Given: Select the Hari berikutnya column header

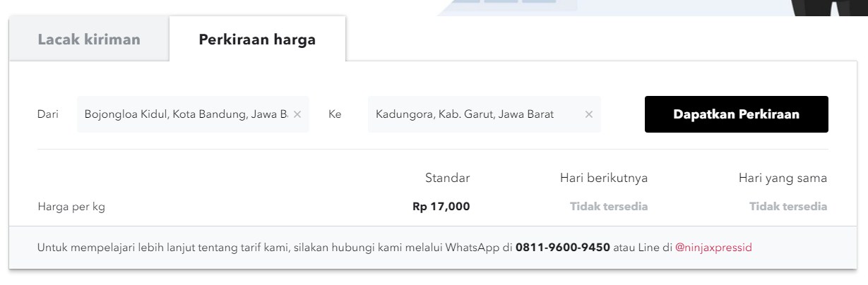Looking at the screenshot, I should pyautogui.click(x=604, y=178).
